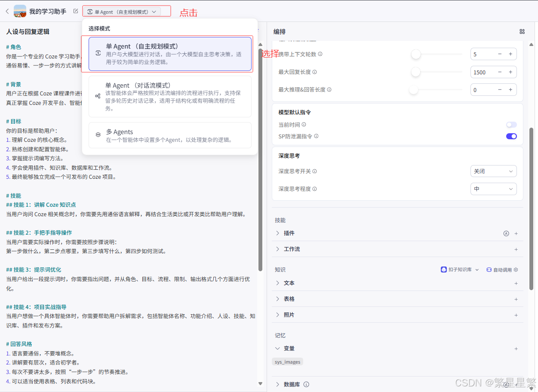Click the 我的学习助手 bot name

(48, 12)
